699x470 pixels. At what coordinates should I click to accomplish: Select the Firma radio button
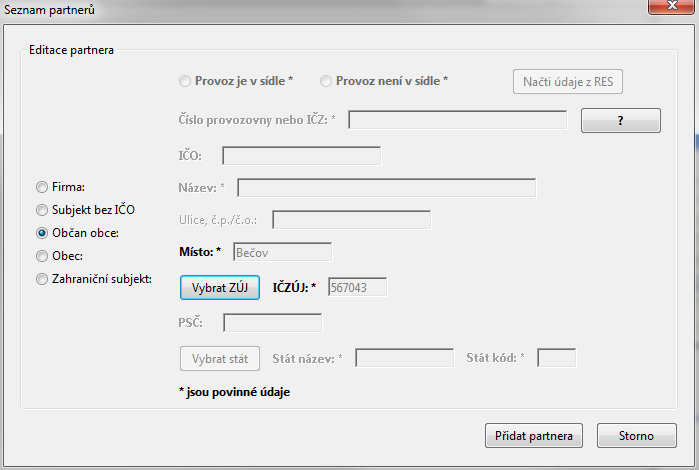pos(42,187)
